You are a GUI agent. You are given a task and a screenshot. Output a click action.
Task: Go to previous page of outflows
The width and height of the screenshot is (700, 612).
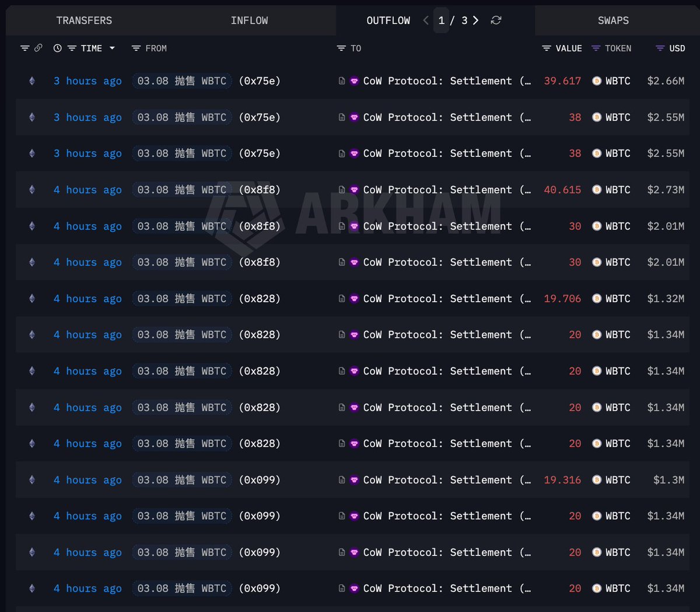click(426, 20)
